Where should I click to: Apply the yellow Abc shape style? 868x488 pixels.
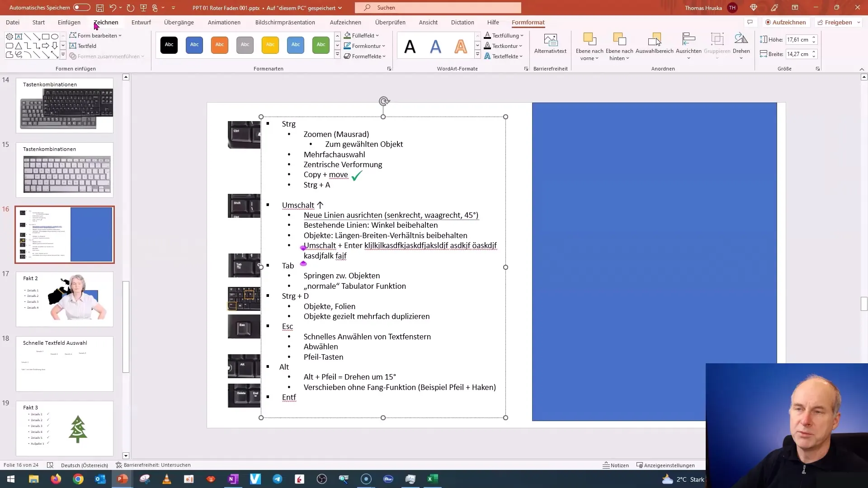point(270,45)
